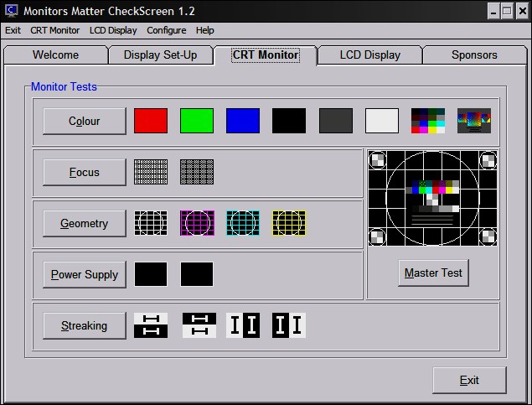Open the Help menu

click(205, 30)
